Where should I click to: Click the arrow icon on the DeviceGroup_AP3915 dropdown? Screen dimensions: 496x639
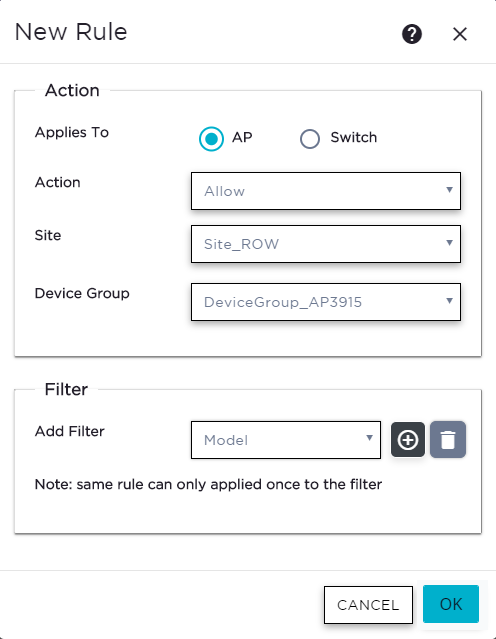[x=449, y=301]
